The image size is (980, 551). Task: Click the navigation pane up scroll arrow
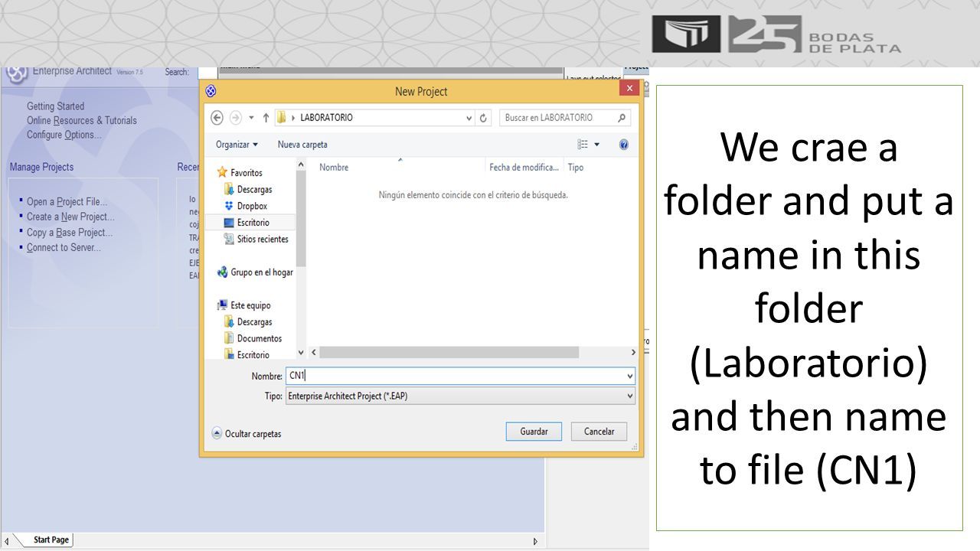click(301, 165)
